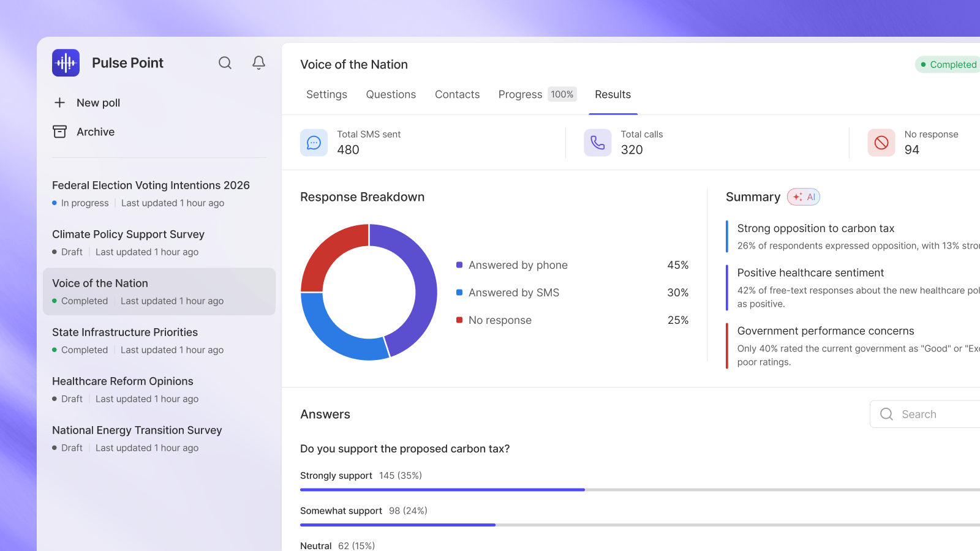The height and width of the screenshot is (551, 980).
Task: Switch to the Contacts tab
Action: coord(457,94)
